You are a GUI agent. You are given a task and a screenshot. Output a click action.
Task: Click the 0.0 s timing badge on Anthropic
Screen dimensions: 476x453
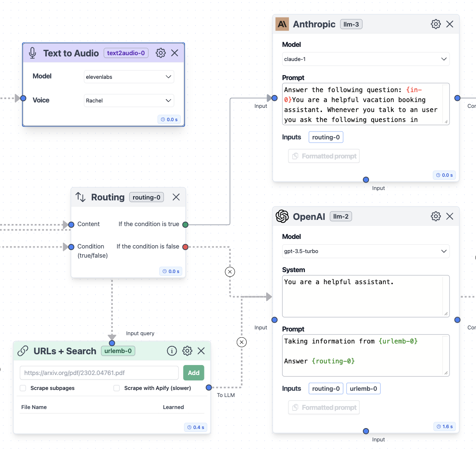444,175
